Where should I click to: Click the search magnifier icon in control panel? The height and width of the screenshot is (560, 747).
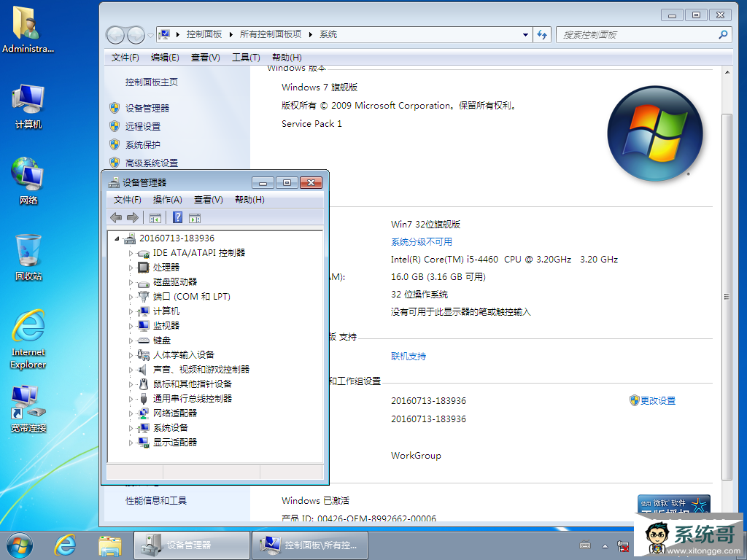coord(723,34)
